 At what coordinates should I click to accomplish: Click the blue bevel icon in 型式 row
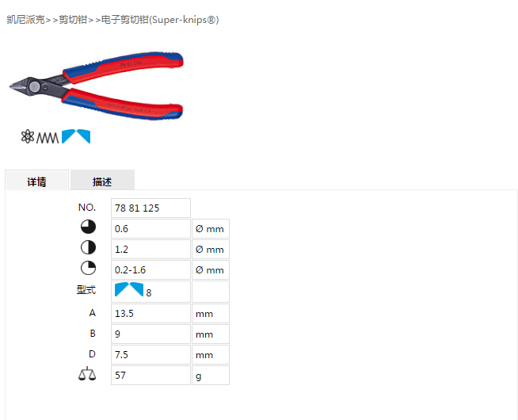click(129, 289)
